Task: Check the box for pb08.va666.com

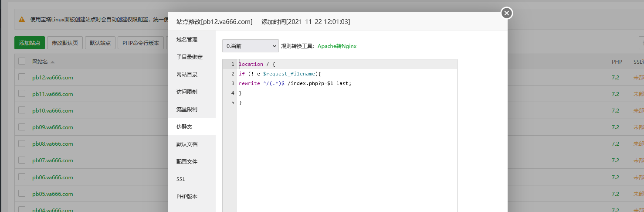Action: (x=22, y=144)
